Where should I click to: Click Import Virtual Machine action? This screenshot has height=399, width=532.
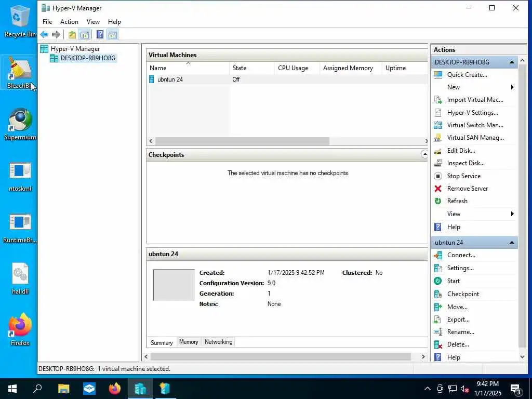coord(475,100)
